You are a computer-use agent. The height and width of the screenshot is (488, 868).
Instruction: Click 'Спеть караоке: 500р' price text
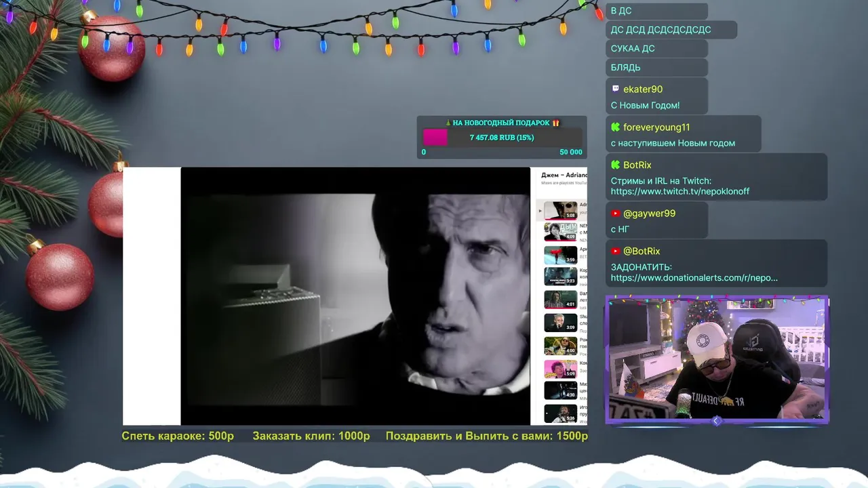coord(178,436)
